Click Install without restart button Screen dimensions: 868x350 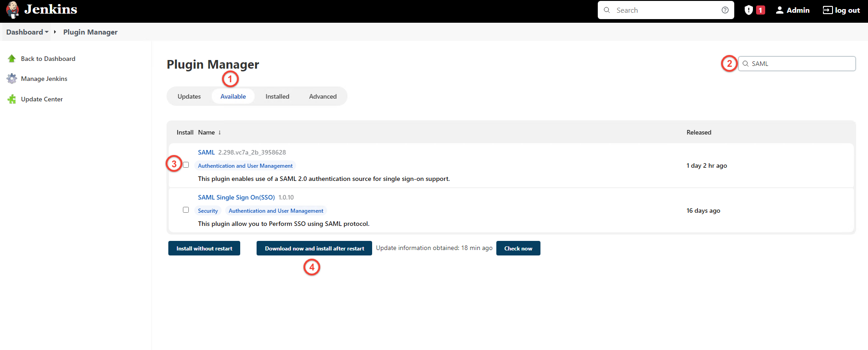coord(204,249)
